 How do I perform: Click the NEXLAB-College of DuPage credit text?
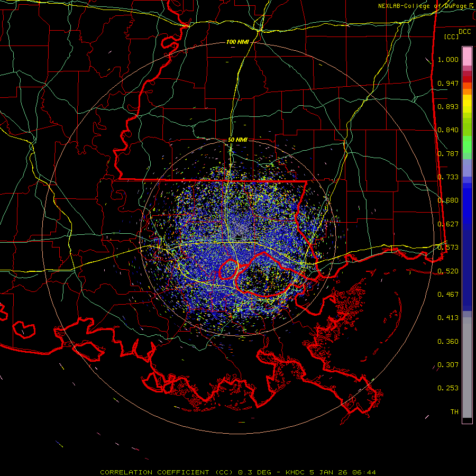(425, 6)
